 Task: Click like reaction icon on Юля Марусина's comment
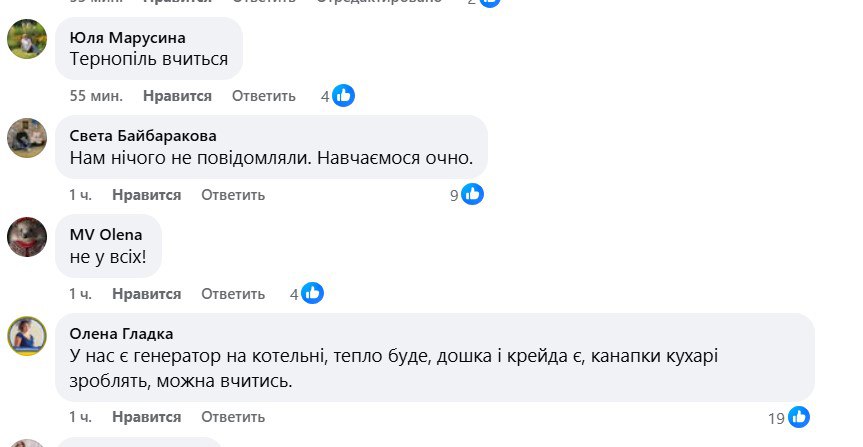344,96
